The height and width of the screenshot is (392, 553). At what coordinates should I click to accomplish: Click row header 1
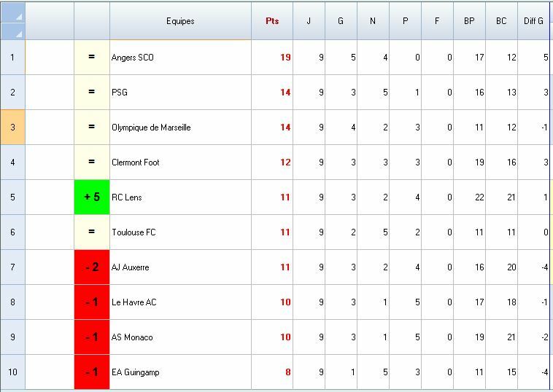[x=12, y=58]
